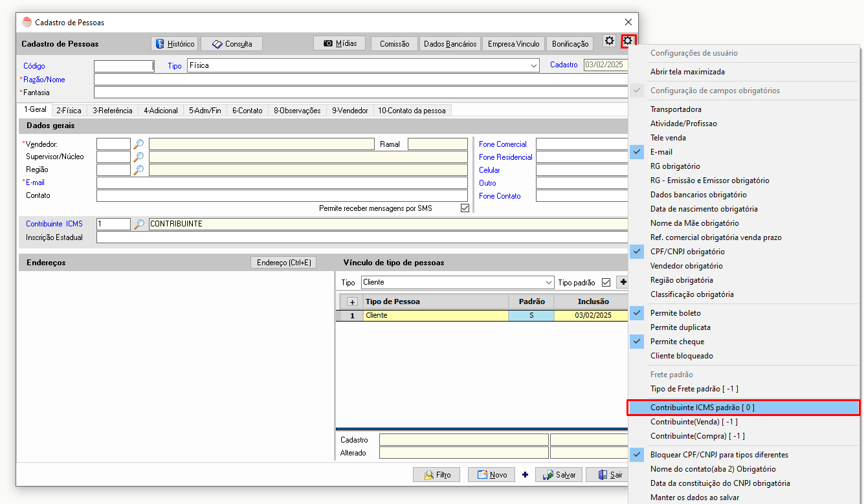Click the Bonificação button
Viewport: 864px width, 504px height.
pyautogui.click(x=570, y=44)
